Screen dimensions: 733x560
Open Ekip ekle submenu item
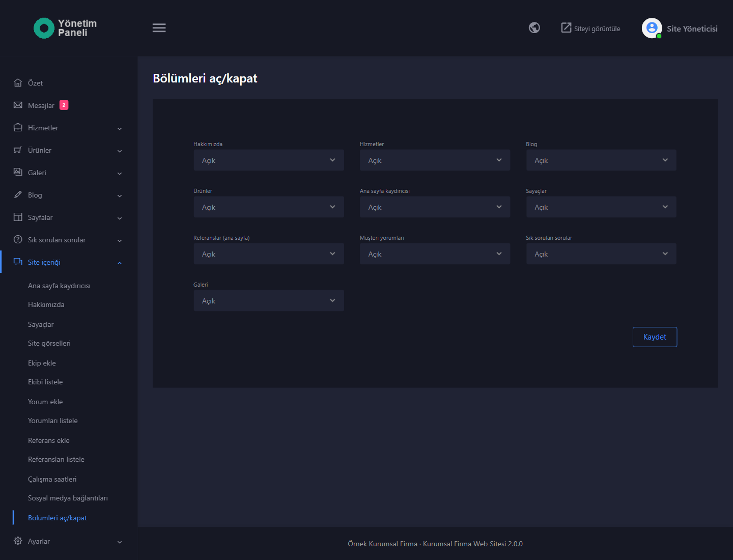tap(42, 363)
